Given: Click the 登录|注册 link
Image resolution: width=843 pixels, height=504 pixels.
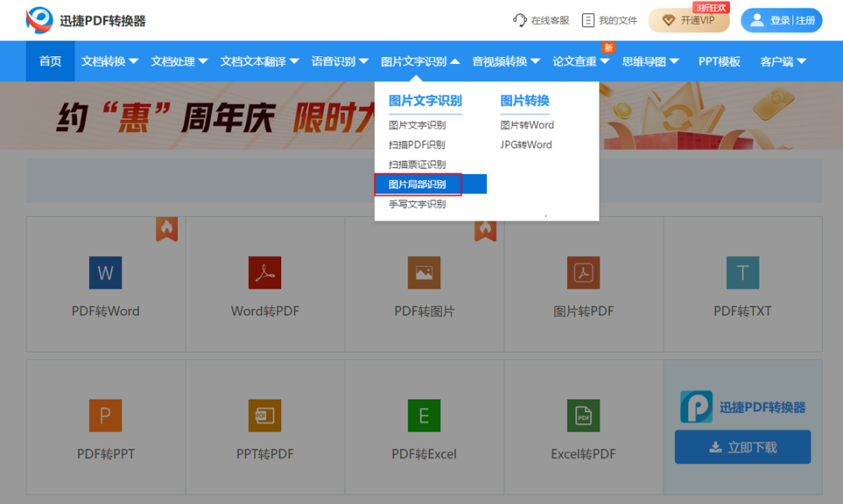Looking at the screenshot, I should tap(785, 20).
